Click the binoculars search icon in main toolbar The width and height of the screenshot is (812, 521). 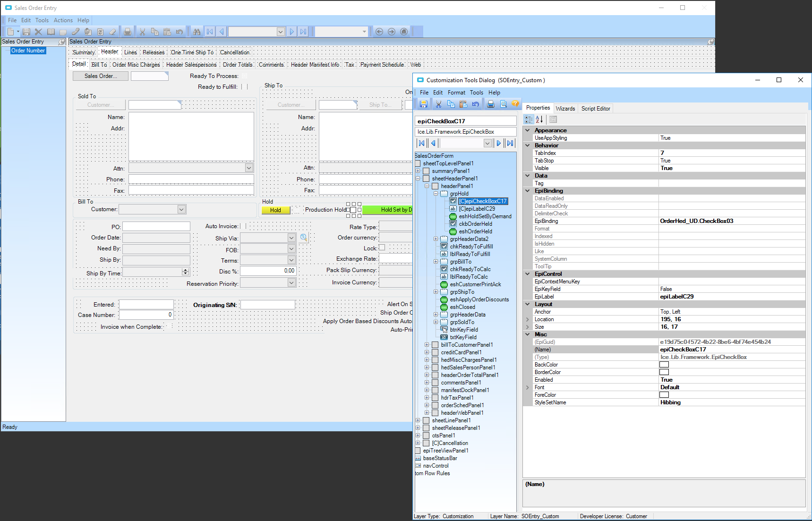tap(197, 32)
